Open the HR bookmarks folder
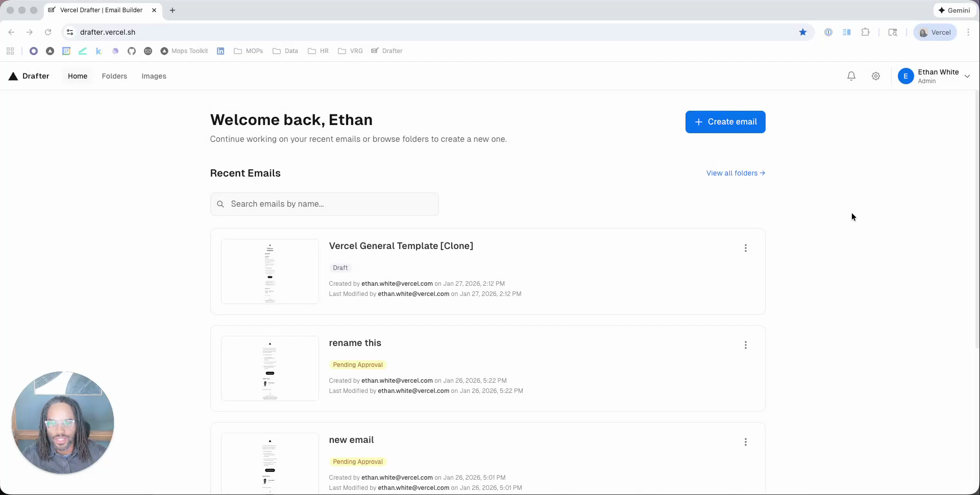Screen dimensions: 980x495 (x=318, y=51)
